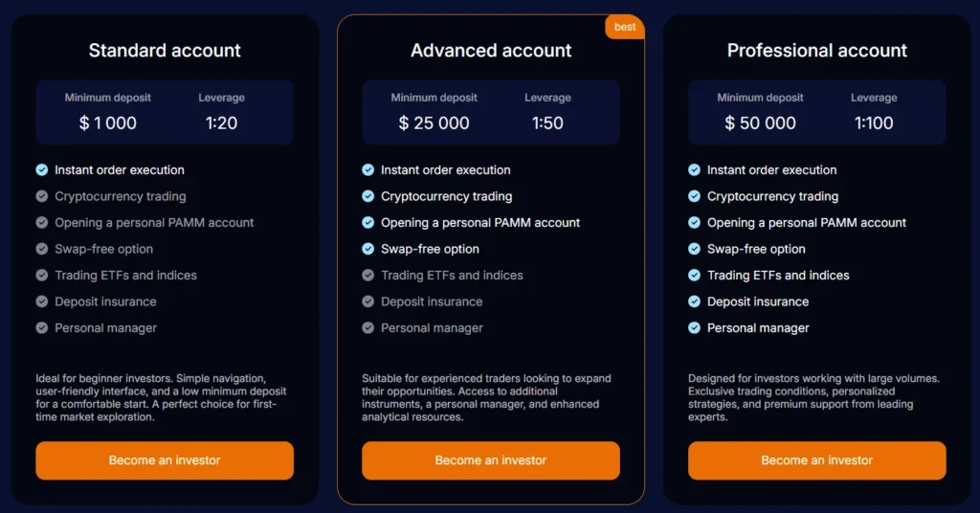The width and height of the screenshot is (980, 513).
Task: Click Professional account Deposit insurance checkmark icon
Action: [x=695, y=301]
